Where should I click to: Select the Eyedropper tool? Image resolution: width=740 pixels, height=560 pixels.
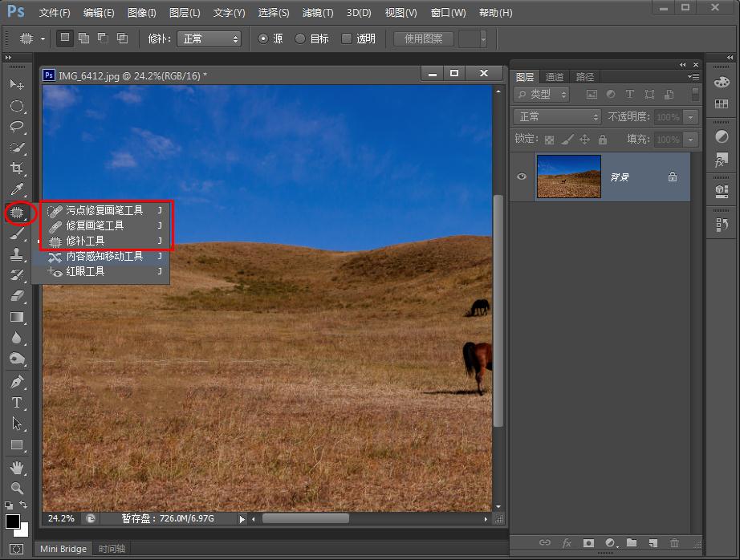tap(16, 190)
